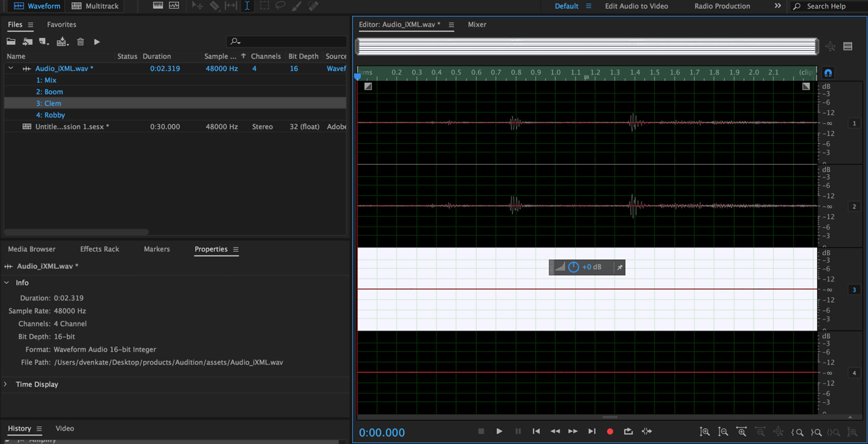The image size is (868, 444).
Task: Collapse the Info section in Properties
Action: pyautogui.click(x=6, y=282)
